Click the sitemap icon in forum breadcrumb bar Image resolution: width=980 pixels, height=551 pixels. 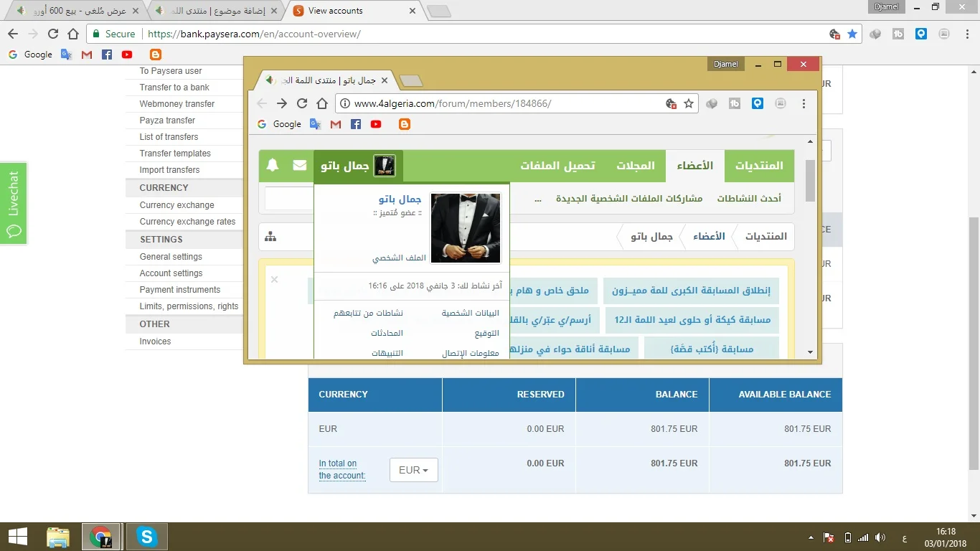tap(270, 237)
